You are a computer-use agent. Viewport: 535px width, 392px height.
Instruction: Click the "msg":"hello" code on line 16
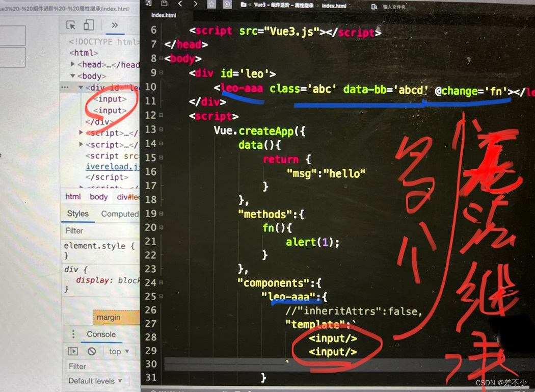[326, 173]
